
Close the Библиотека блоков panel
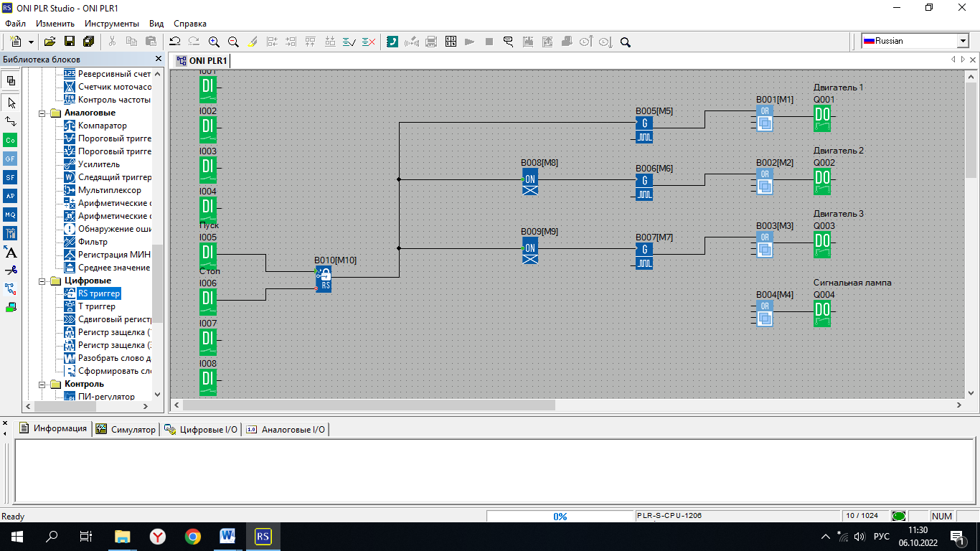point(159,59)
